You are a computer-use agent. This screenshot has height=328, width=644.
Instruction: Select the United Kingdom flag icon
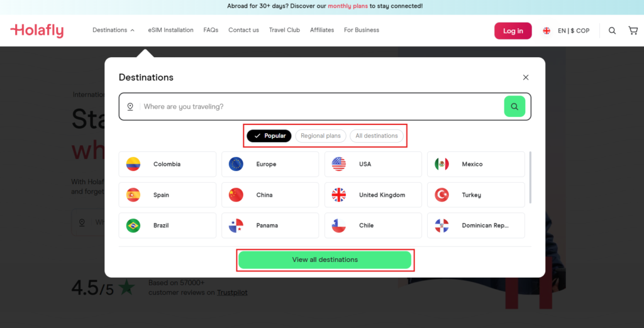tap(339, 195)
